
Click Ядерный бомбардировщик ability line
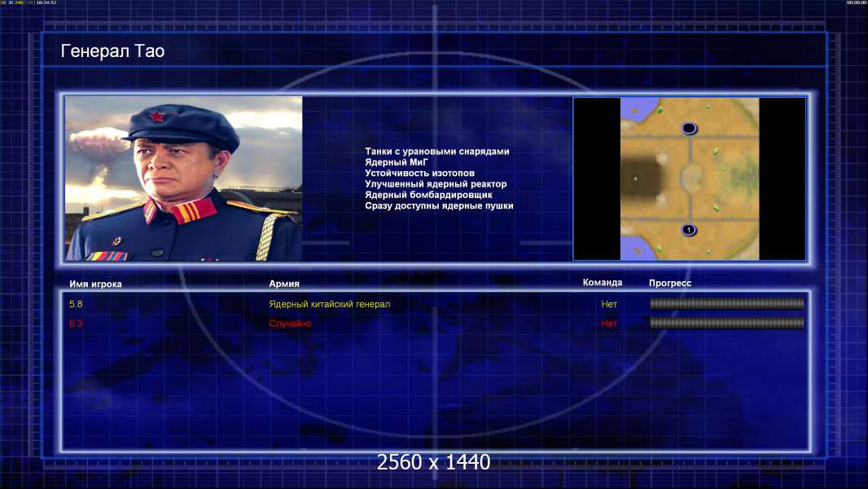(428, 195)
